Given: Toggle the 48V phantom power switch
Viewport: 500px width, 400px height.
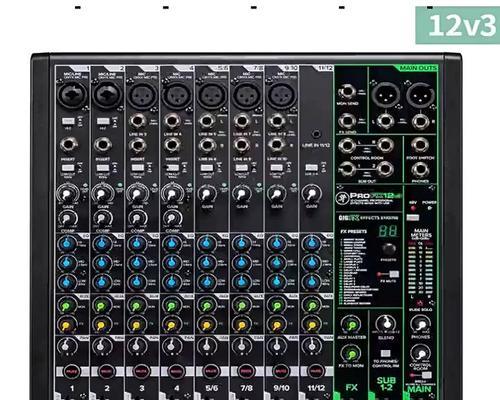Looking at the screenshot, I should 413,218.
